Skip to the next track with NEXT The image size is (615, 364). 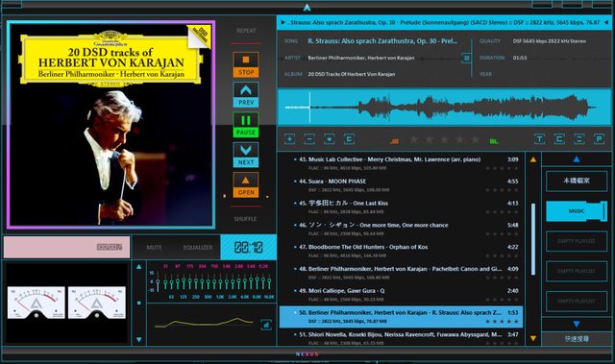[x=246, y=155]
